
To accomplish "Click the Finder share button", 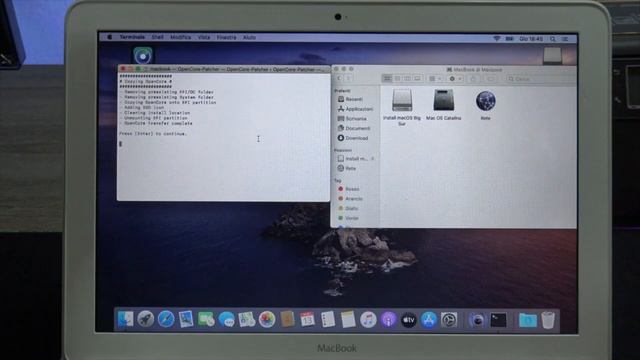I will (473, 78).
